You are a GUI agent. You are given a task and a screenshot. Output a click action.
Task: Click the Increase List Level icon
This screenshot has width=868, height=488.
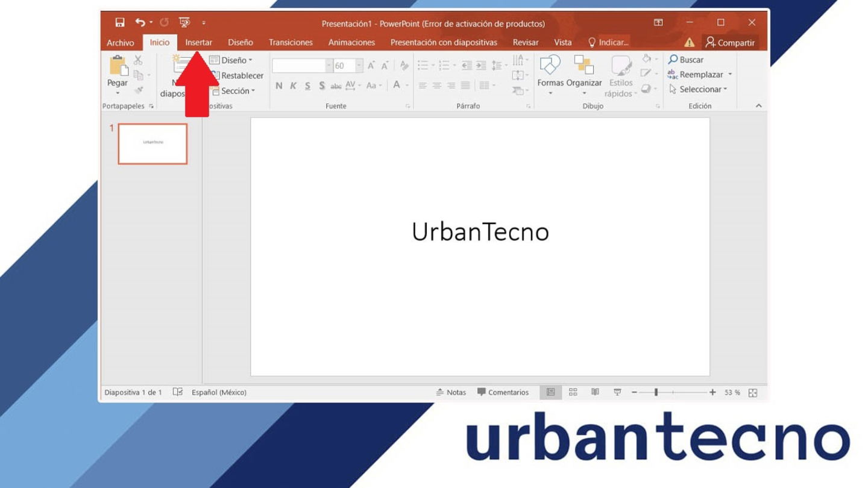(x=481, y=66)
